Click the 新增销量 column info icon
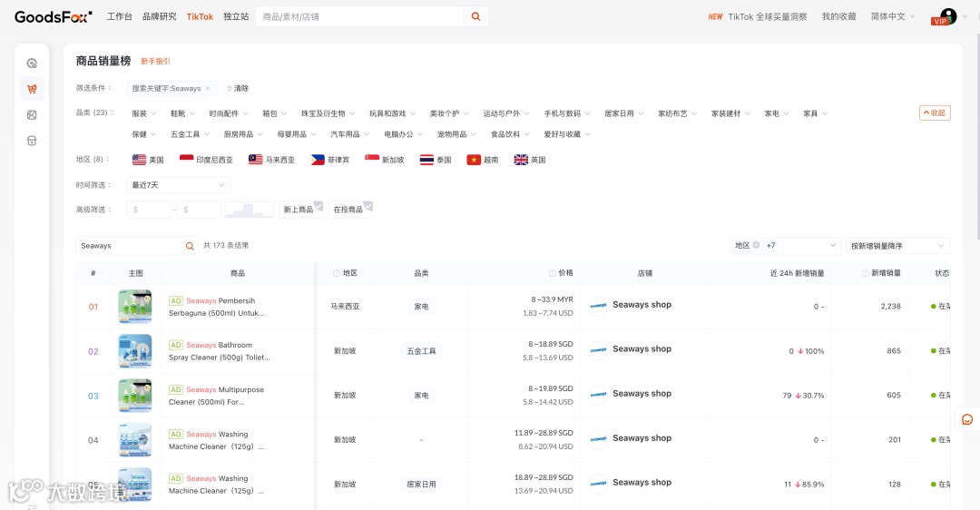Viewport: 980px width, 510px height. [x=865, y=273]
